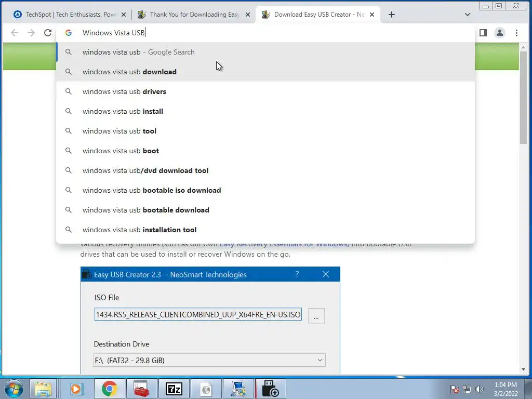
Task: Click the page vertical scrollbar thumb
Action: click(523, 98)
